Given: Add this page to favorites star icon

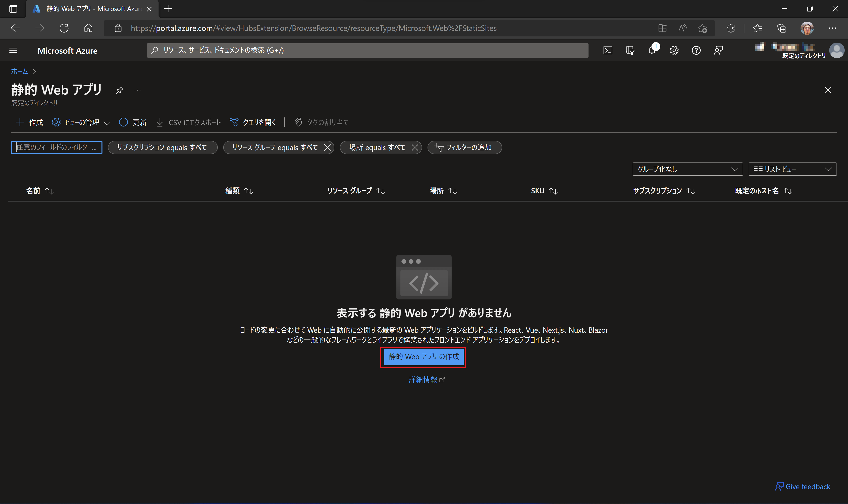Looking at the screenshot, I should (x=702, y=28).
